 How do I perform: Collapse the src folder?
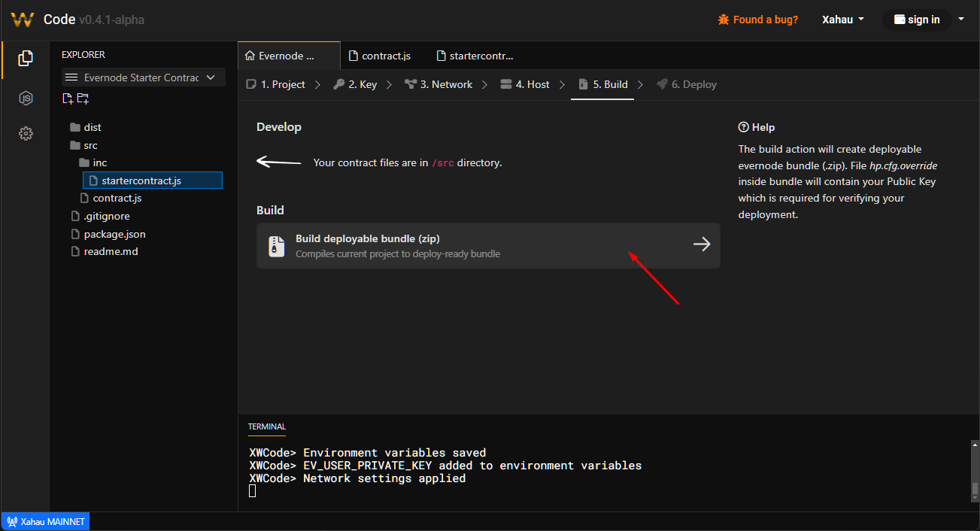(83, 145)
